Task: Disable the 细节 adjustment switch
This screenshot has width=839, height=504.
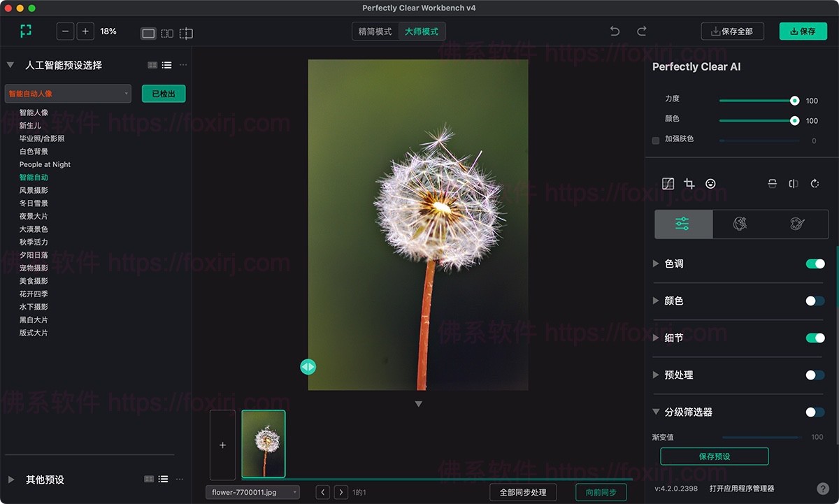Action: [815, 338]
